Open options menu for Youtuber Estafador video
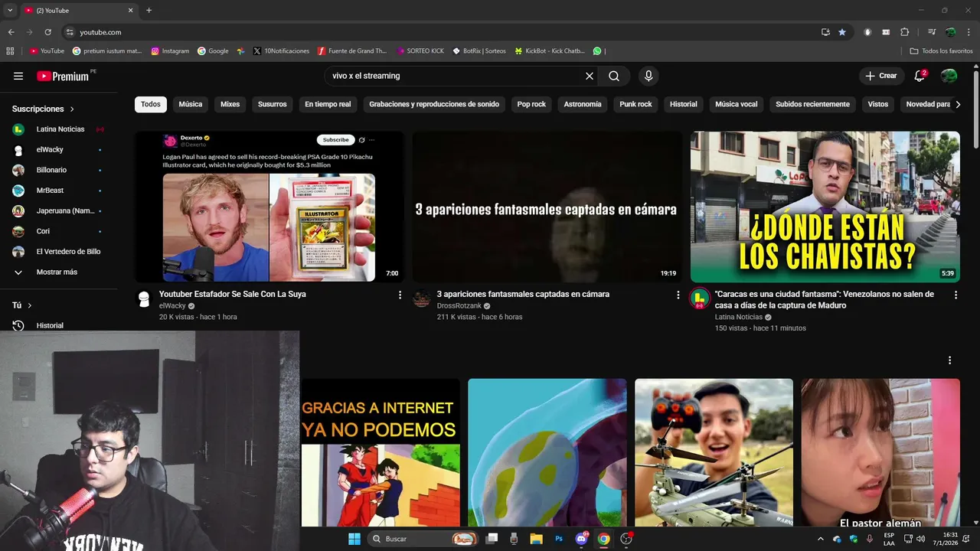This screenshot has height=551, width=980. [x=400, y=295]
